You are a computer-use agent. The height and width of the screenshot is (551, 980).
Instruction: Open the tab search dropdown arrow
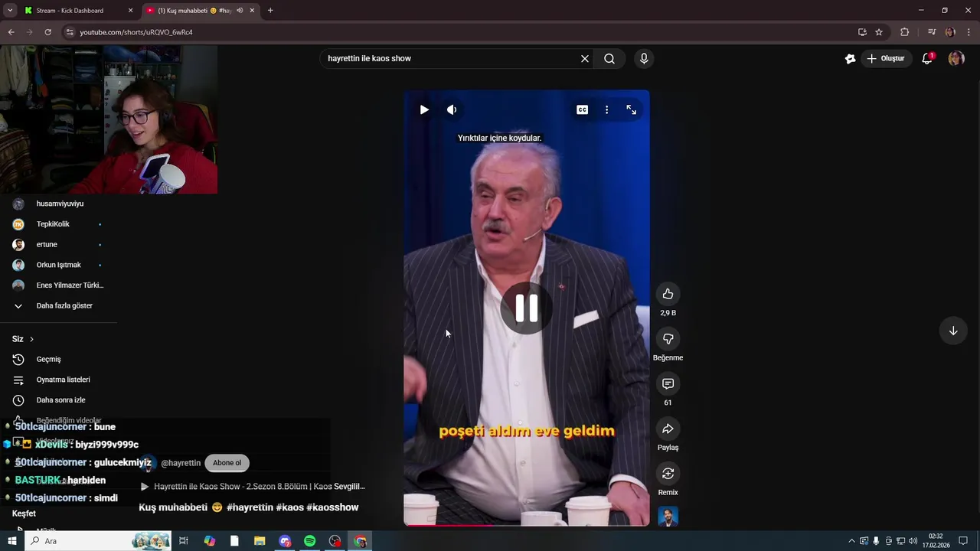coord(10,11)
